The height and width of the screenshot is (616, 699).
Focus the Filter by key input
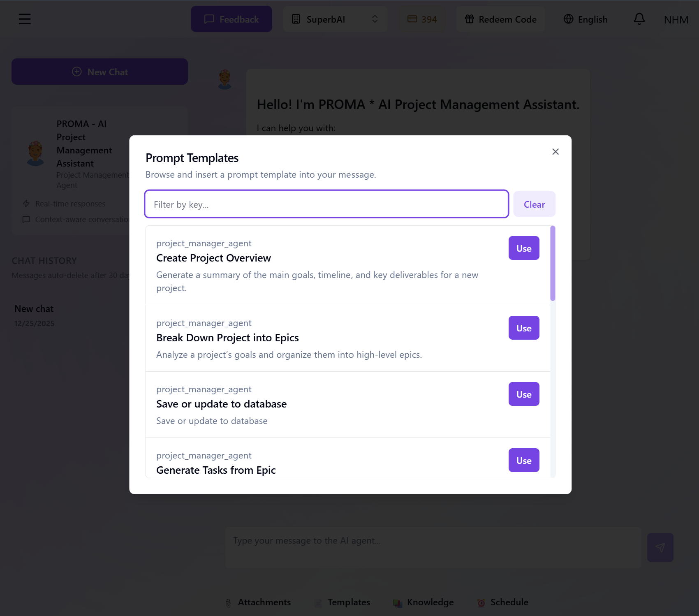pos(326,204)
